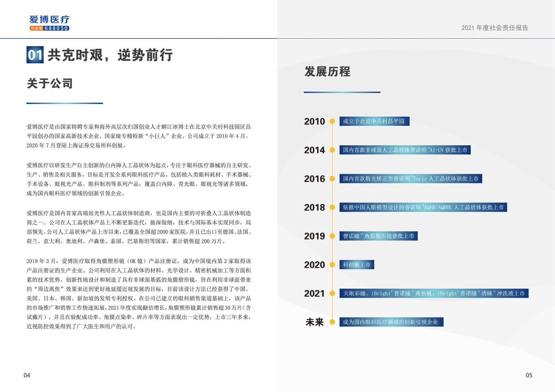Open the 成为国内眼科医疗领域的创新引领企业 banner

(391, 322)
